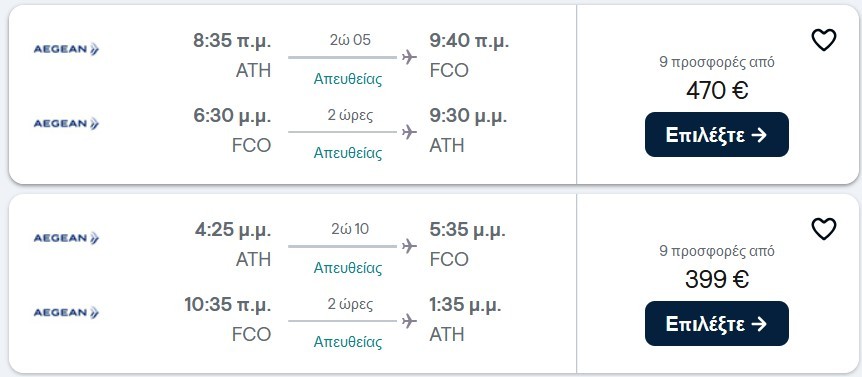Click airplane icon on 6:30 μ.μ. return line
This screenshot has height=377, width=862.
(409, 132)
